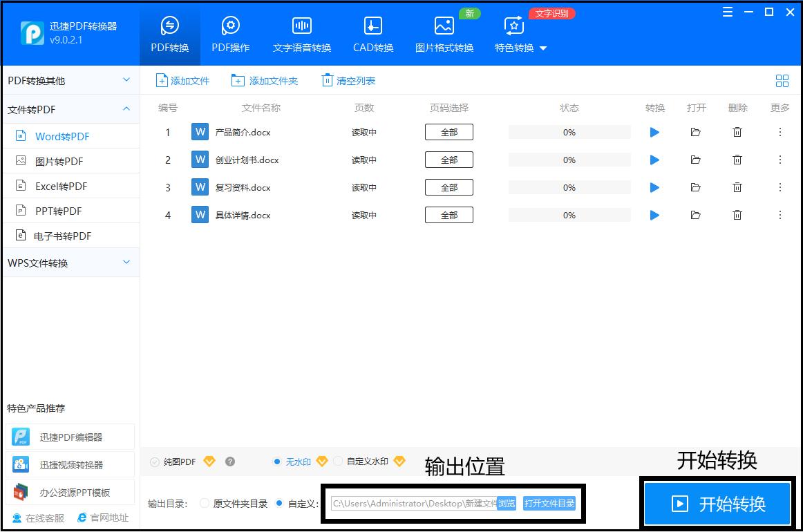This screenshot has height=532, width=803.
Task: Expand the WPS文件转换 sidebar section
Action: pos(69,263)
